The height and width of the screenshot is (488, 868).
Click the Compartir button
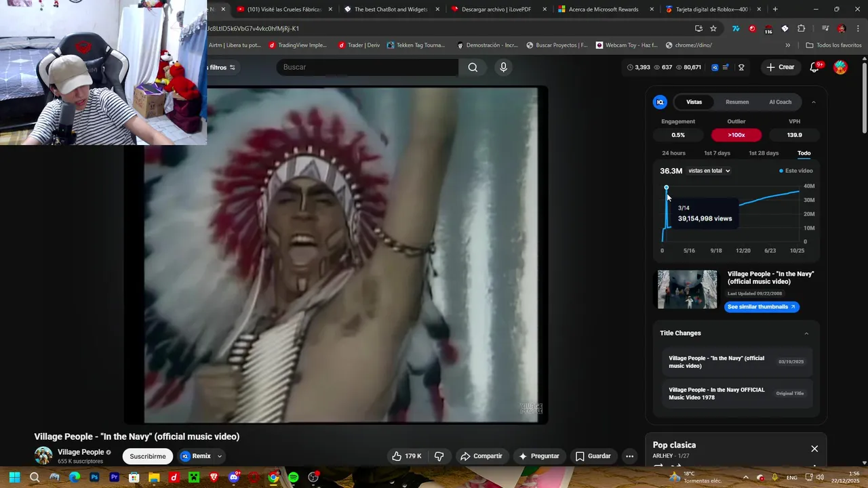pyautogui.click(x=481, y=456)
